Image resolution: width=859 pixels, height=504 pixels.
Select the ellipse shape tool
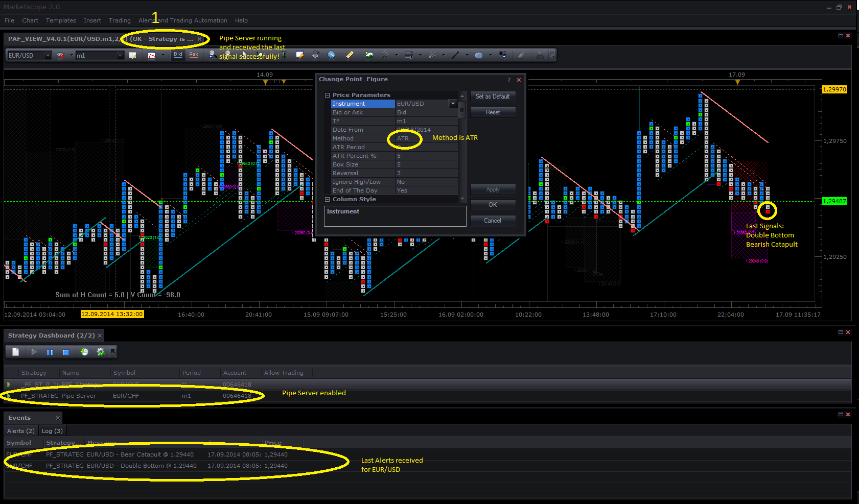[479, 55]
